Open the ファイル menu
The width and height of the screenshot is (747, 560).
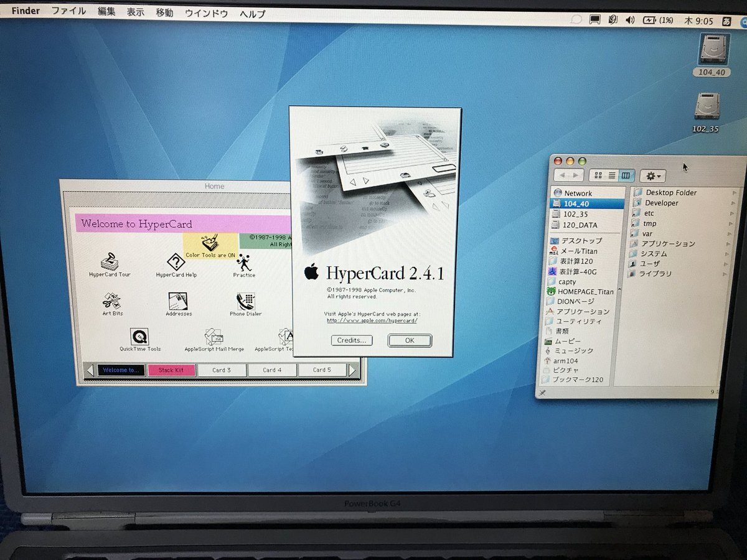point(68,11)
